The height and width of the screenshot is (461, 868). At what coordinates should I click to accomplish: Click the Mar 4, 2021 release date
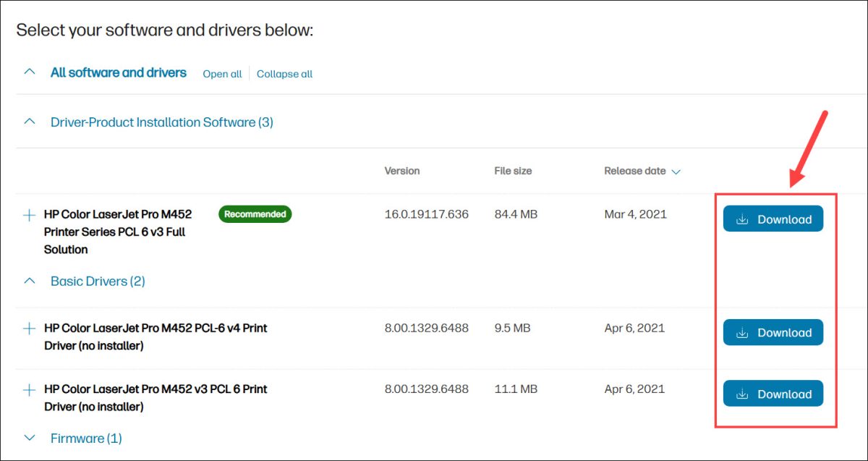click(636, 214)
